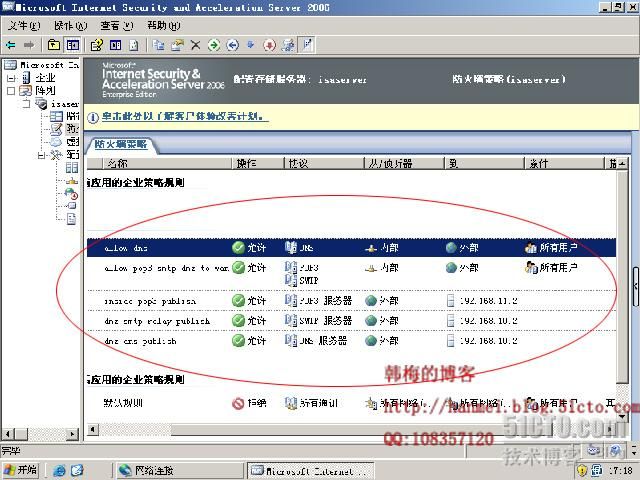Screen dimensions: 640x480
Task: Switch to the 网络连接 taskbar window
Action: click(180, 470)
